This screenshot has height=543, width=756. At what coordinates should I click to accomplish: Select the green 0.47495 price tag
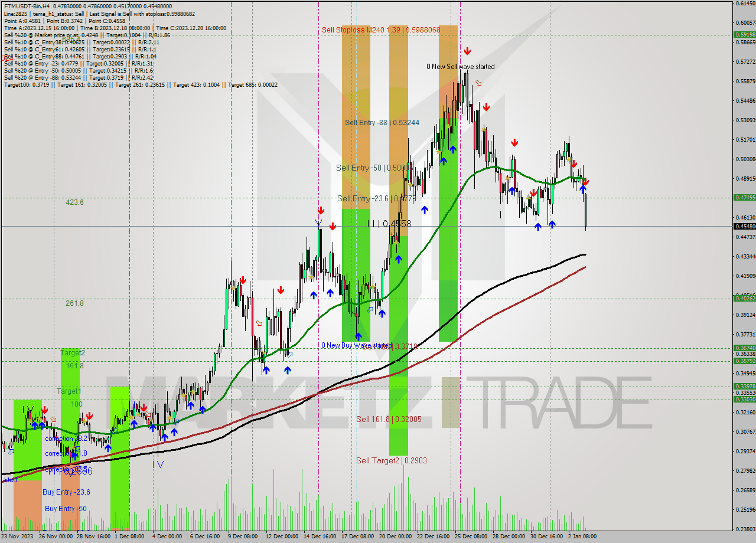pyautogui.click(x=744, y=197)
